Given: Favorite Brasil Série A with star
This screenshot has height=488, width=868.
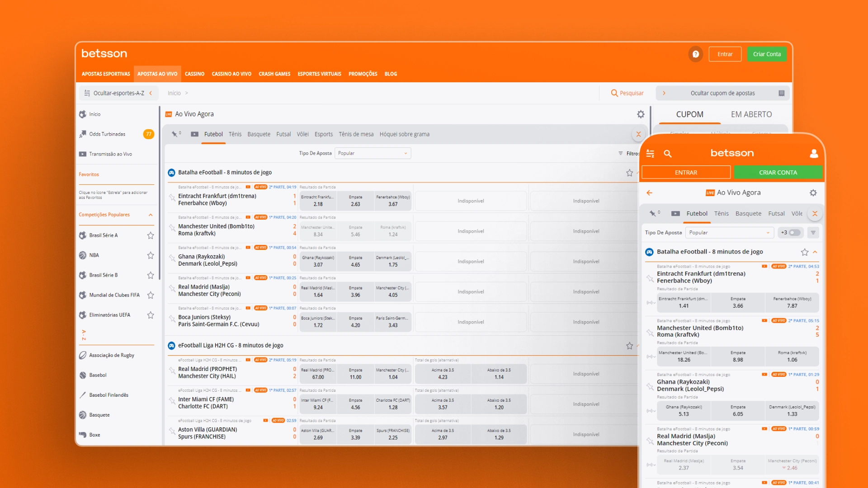Looking at the screenshot, I should 151,235.
